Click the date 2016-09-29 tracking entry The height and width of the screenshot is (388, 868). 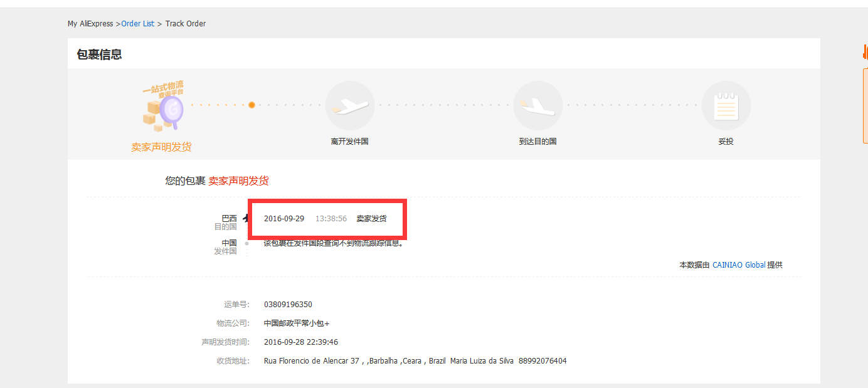(x=284, y=219)
